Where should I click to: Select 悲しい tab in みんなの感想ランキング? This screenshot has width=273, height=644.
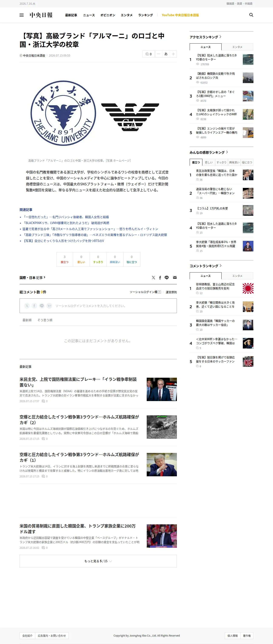[x=209, y=162]
